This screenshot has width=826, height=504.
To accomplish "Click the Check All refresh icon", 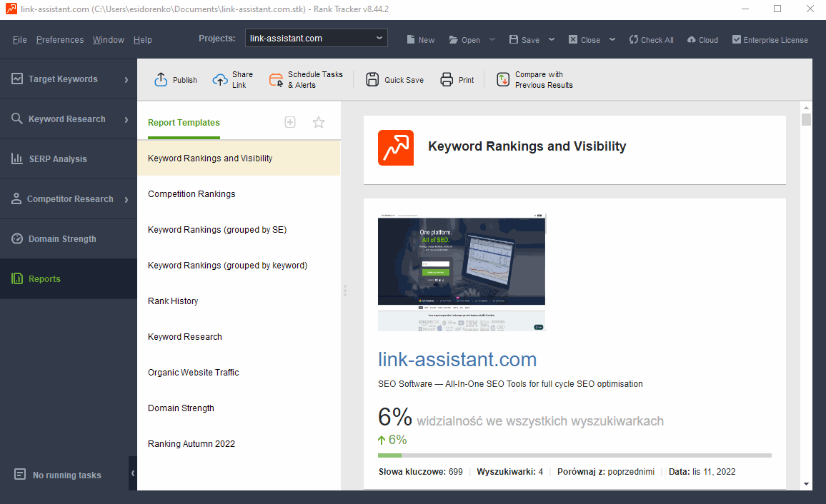I will 634,39.
